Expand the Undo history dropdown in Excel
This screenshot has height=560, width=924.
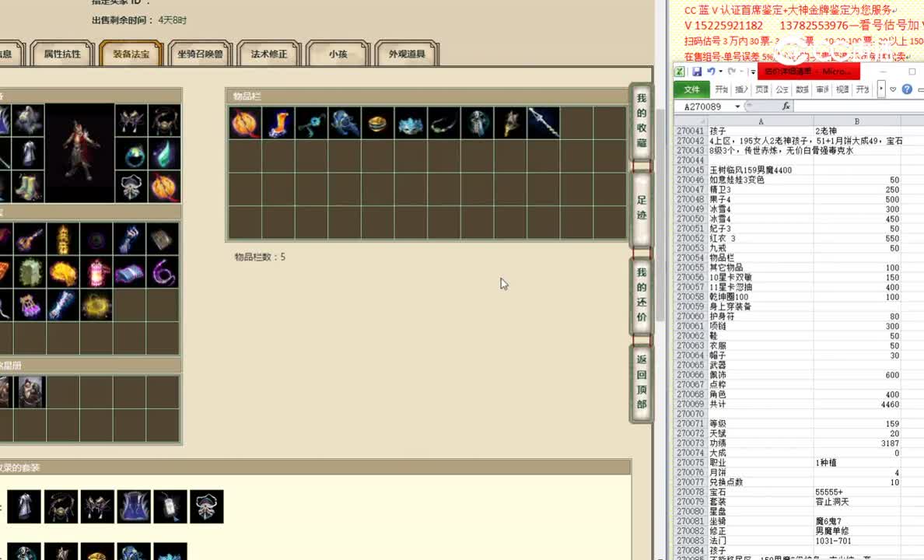click(x=721, y=72)
